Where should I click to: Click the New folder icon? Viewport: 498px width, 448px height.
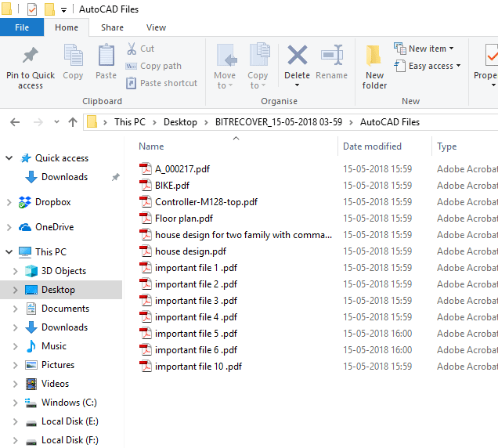point(373,56)
